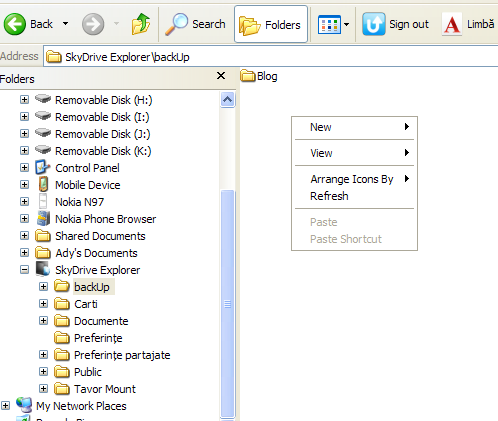Select the SkyDrive Explorer icon
The width and height of the screenshot is (498, 421).
pyautogui.click(x=43, y=269)
